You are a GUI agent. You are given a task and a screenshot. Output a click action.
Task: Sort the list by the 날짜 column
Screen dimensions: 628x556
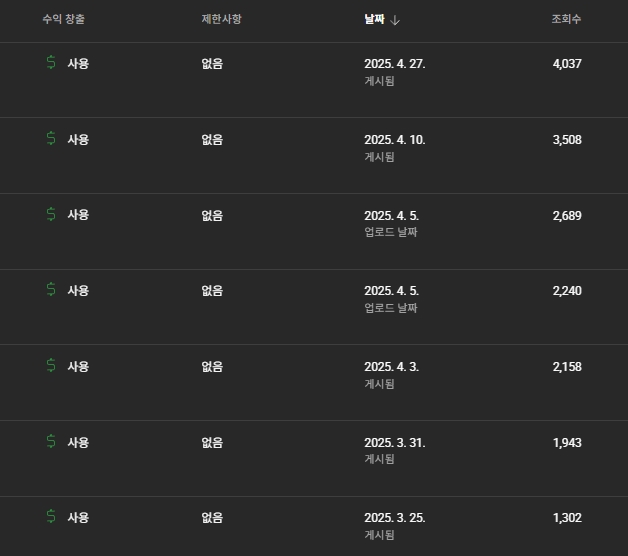(374, 20)
